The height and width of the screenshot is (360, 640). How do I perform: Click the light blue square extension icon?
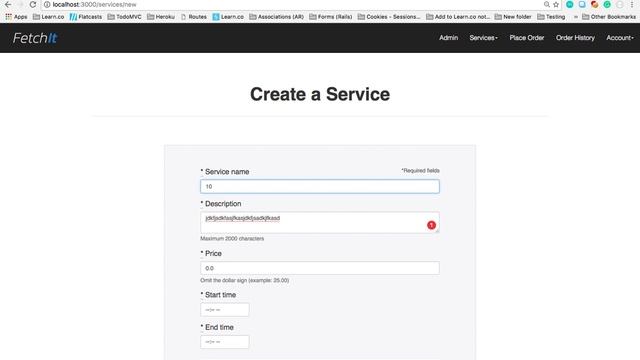coord(582,4)
